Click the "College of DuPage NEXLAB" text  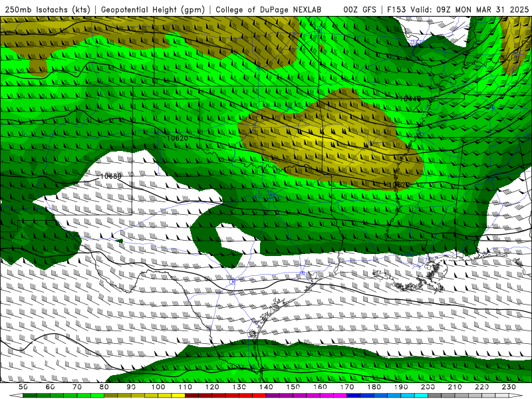click(x=269, y=10)
